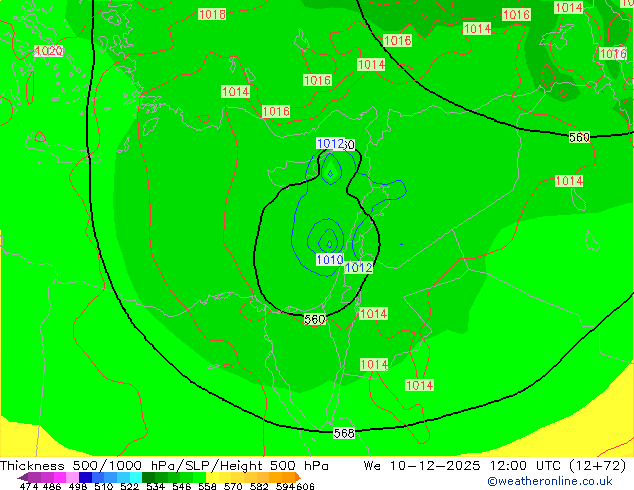Screen dimensions: 634x490
Task: Click the date 10-12-2025
Action: [435, 466]
